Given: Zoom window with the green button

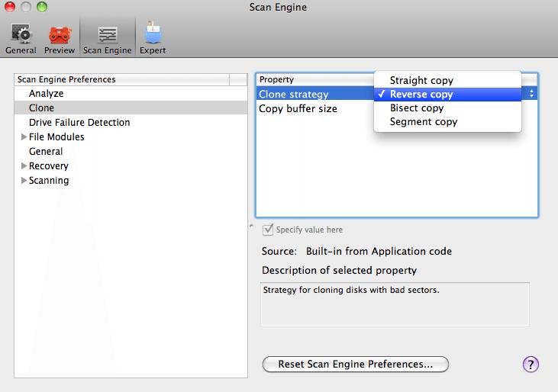Looking at the screenshot, I should pyautogui.click(x=42, y=6).
